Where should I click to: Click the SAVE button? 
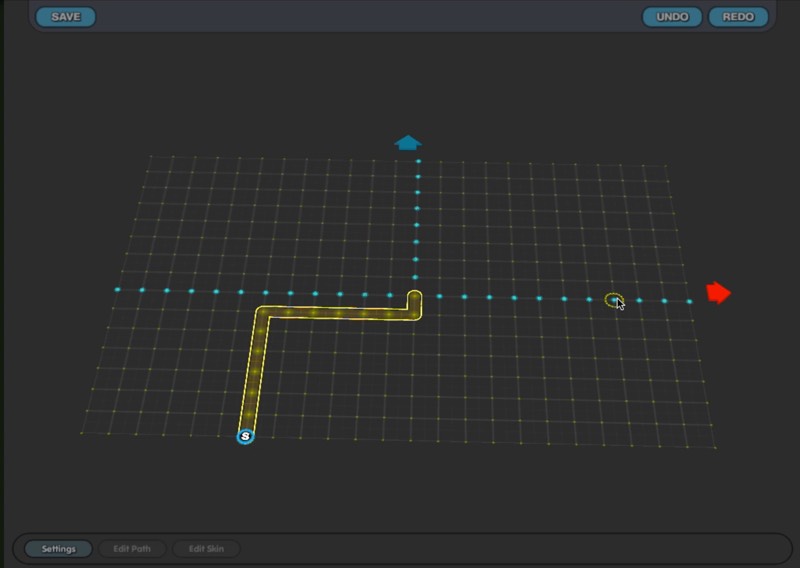click(66, 17)
